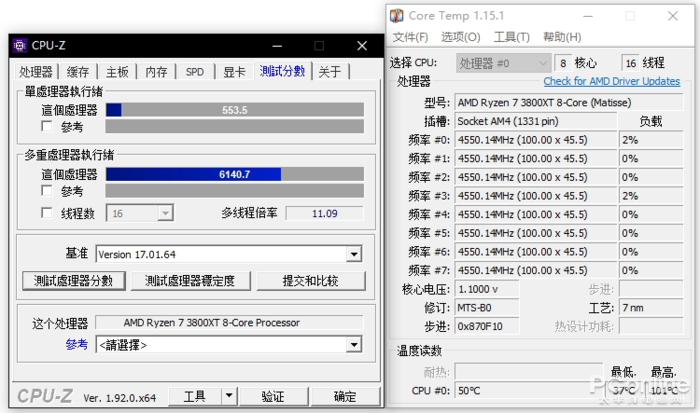Screen dimensions: 700x413
Task: Click the CPU-Z title bar app icon
Action: click(20, 46)
